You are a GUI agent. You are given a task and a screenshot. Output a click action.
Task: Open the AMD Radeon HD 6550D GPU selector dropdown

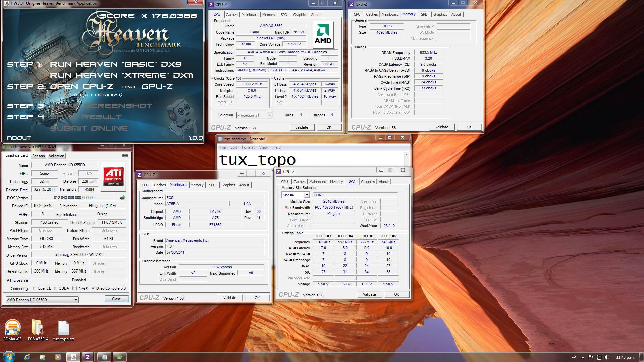(42, 300)
